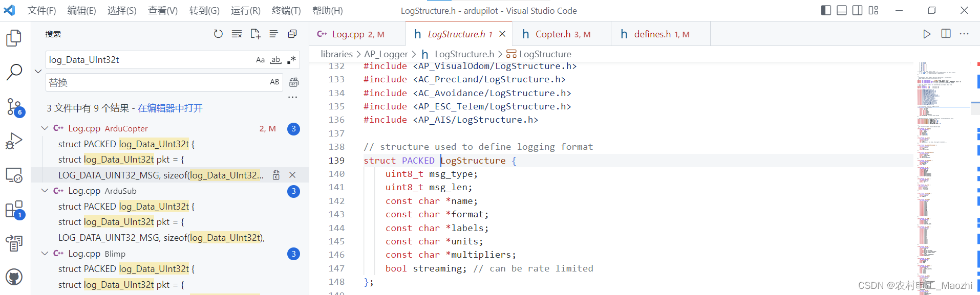Toggle secondary side bar layout
This screenshot has width=980, height=295.
(x=858, y=10)
